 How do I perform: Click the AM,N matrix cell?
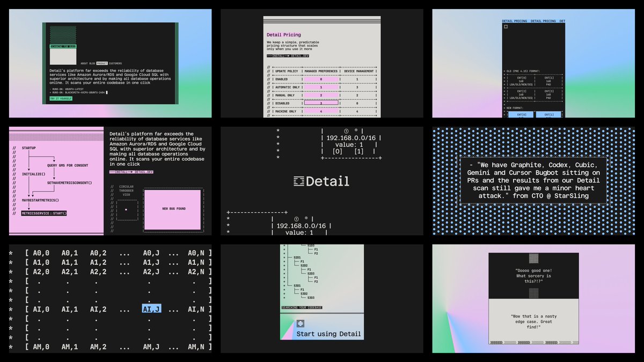coord(196,347)
